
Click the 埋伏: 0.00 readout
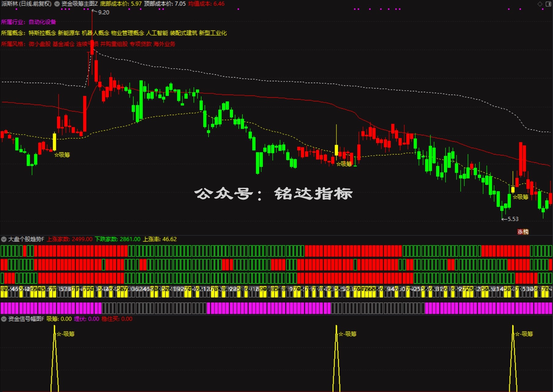tap(87, 319)
